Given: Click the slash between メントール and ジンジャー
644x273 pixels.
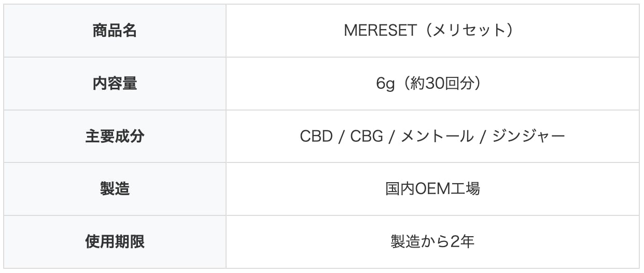Looking at the screenshot, I should click(482, 136).
